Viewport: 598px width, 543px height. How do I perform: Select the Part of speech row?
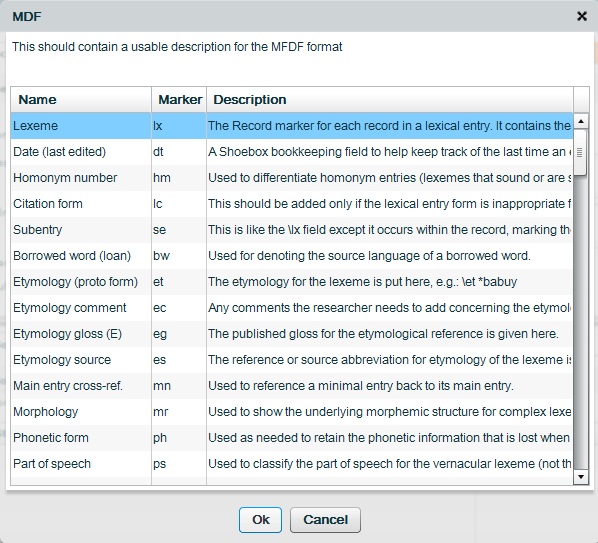pos(292,464)
